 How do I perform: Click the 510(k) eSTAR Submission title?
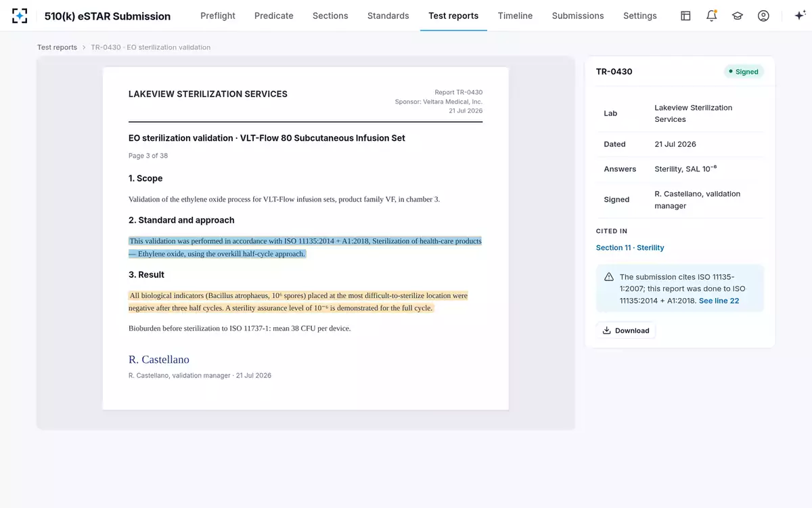point(108,16)
